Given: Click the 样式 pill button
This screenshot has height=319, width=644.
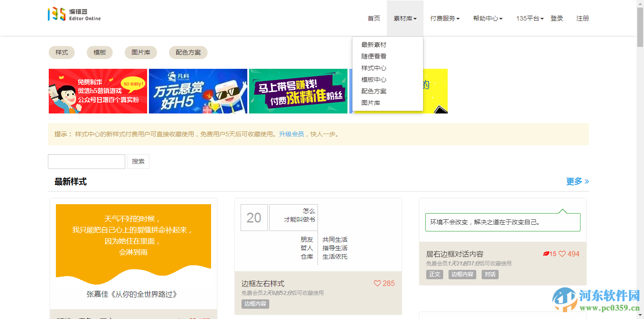Looking at the screenshot, I should 62,52.
